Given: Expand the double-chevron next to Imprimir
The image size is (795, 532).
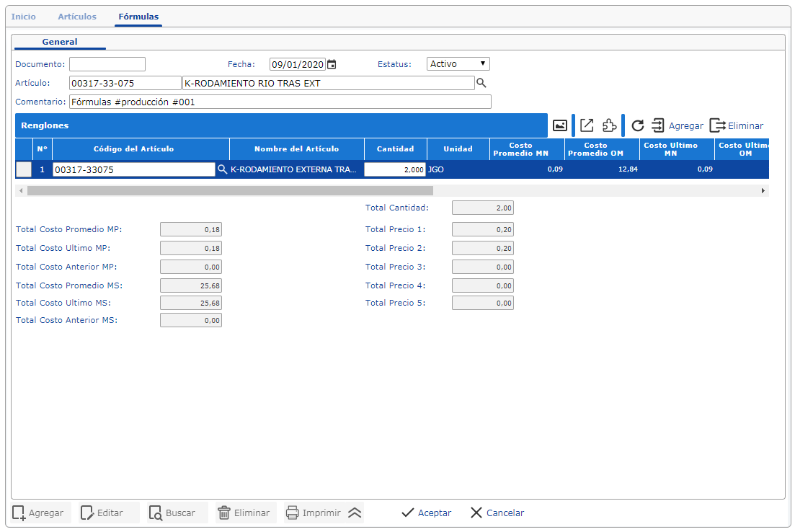Looking at the screenshot, I should point(354,513).
